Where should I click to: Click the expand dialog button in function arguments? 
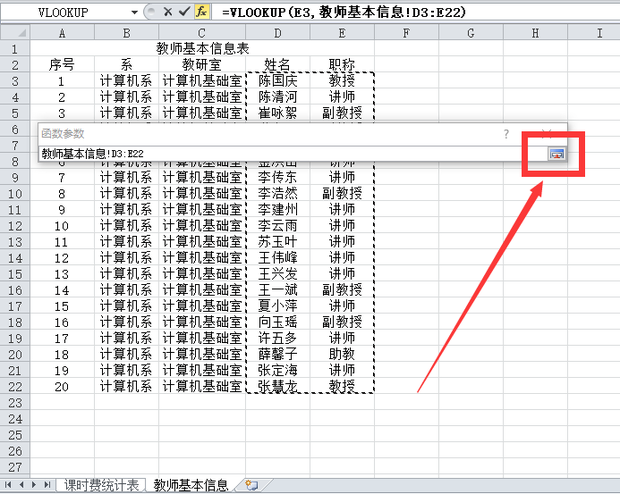pyautogui.click(x=556, y=154)
